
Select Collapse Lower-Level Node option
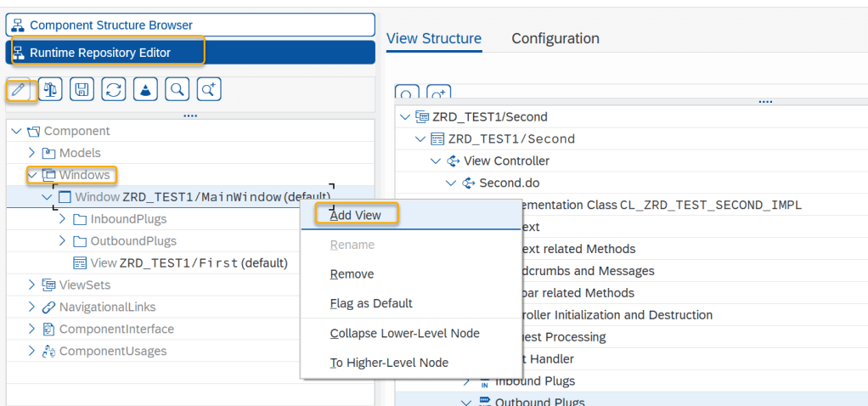(x=404, y=333)
